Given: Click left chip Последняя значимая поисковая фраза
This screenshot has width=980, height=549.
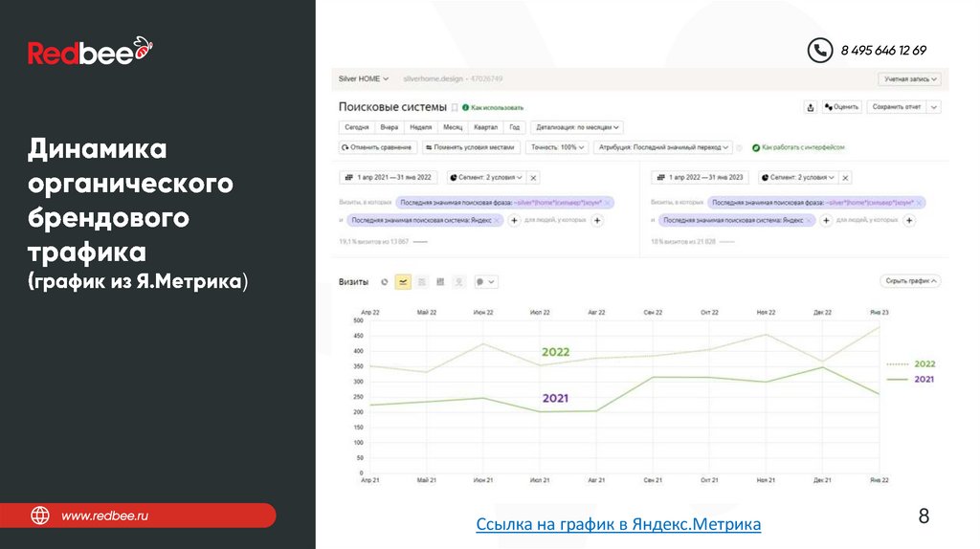Looking at the screenshot, I should (x=505, y=203).
